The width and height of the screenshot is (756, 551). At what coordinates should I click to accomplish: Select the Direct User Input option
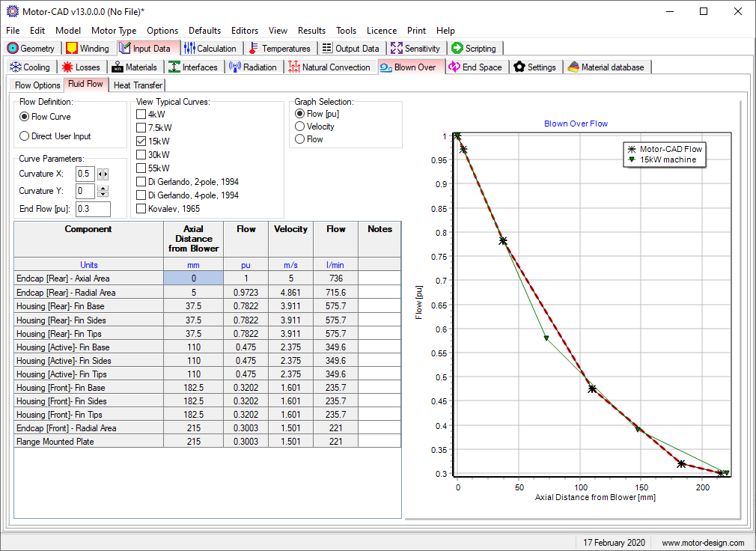tap(25, 136)
